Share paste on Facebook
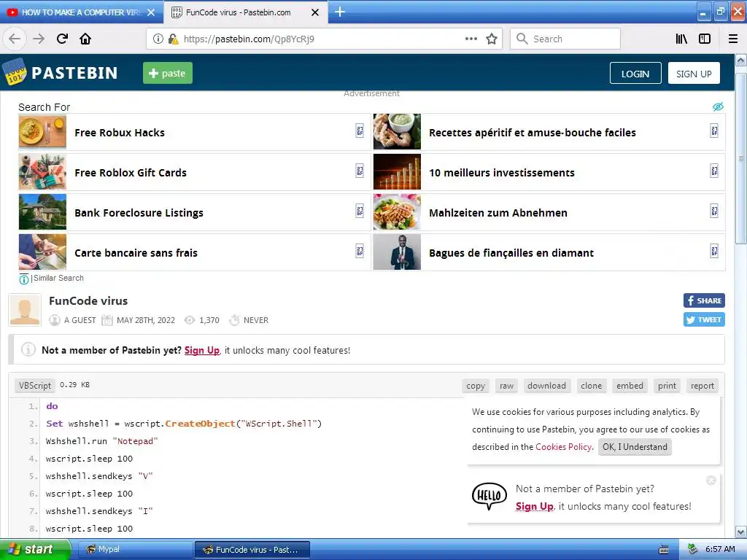747x560 pixels. pos(704,300)
